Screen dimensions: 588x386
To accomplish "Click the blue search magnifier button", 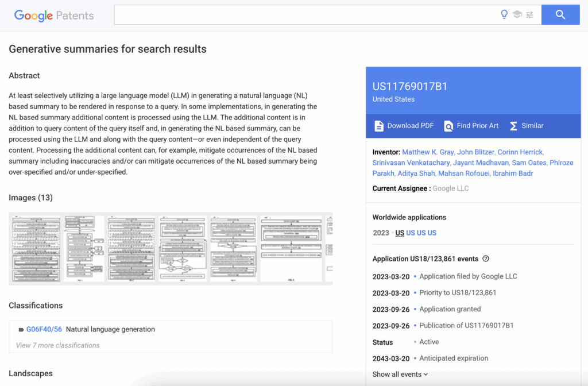I will click(560, 15).
